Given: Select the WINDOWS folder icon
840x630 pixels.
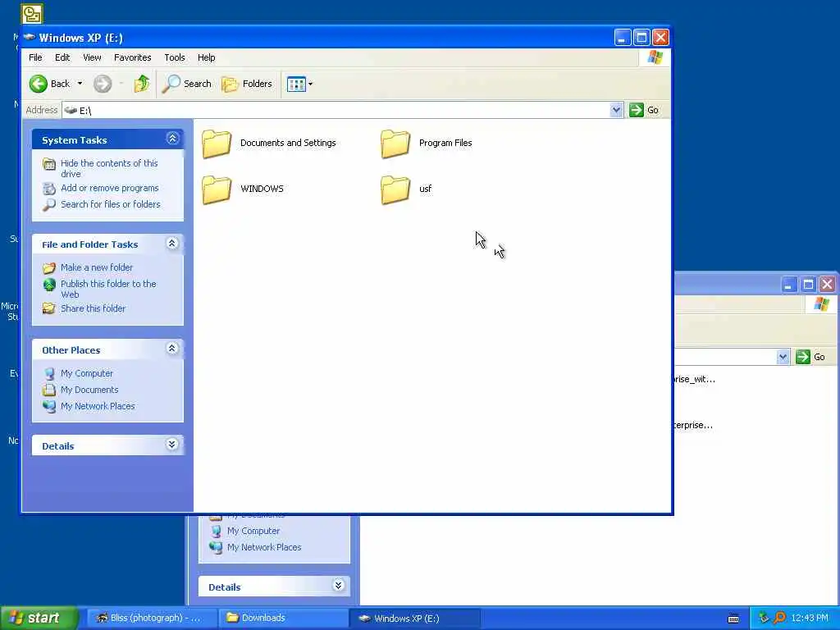Looking at the screenshot, I should 217,189.
